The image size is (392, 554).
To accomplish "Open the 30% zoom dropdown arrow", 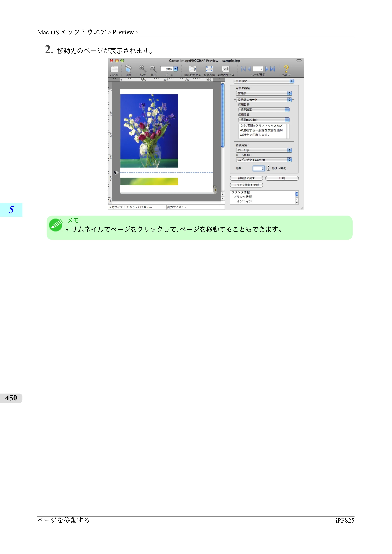I will tap(176, 69).
